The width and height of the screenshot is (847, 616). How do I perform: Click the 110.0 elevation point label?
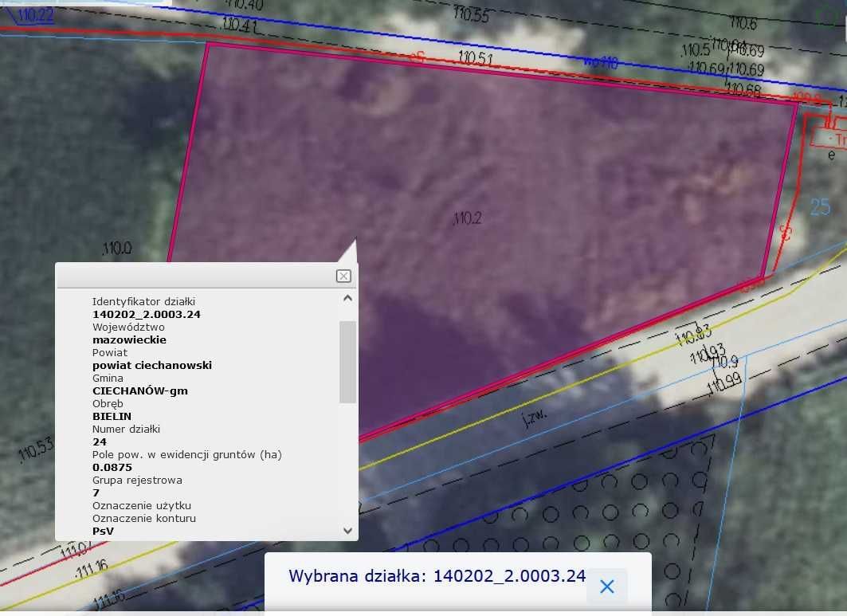click(x=116, y=248)
